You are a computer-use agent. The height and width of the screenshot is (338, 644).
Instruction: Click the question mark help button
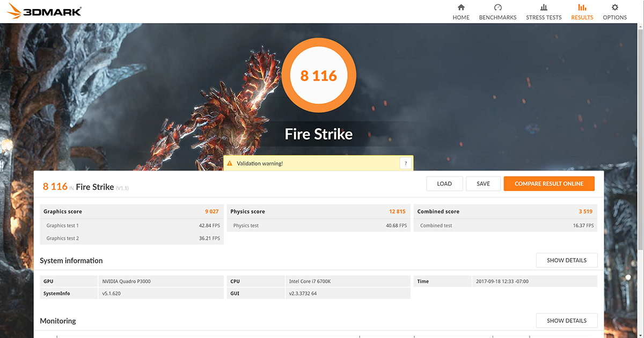coord(406,163)
